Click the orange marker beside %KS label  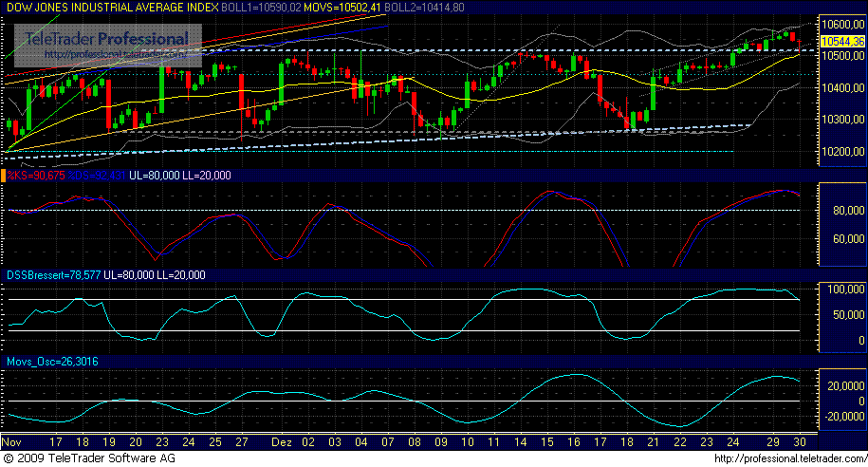(3, 177)
